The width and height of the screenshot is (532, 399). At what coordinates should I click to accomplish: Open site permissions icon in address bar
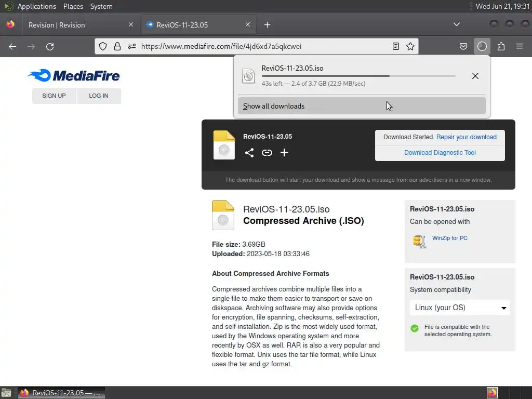tap(132, 46)
